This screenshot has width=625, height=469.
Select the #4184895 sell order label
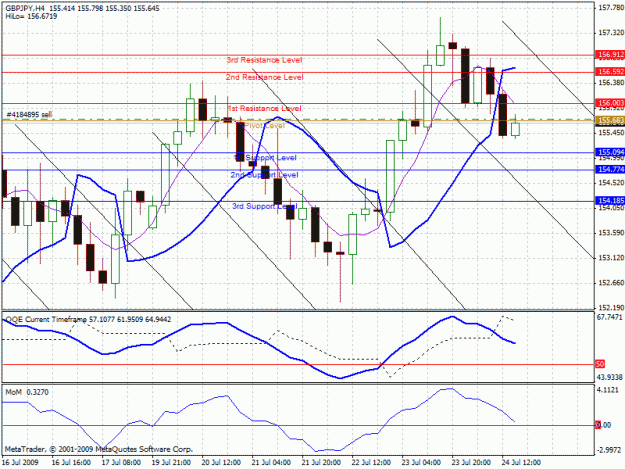pos(29,115)
